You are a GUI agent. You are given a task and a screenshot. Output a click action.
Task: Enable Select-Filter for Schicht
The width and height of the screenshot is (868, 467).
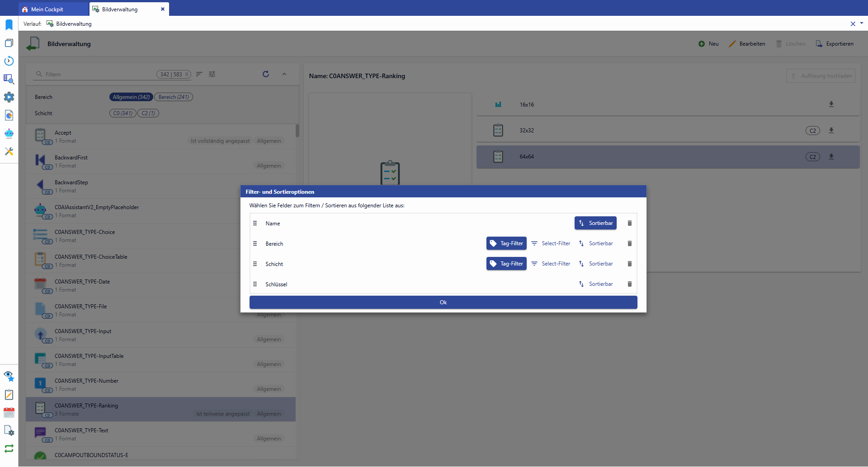tap(551, 264)
